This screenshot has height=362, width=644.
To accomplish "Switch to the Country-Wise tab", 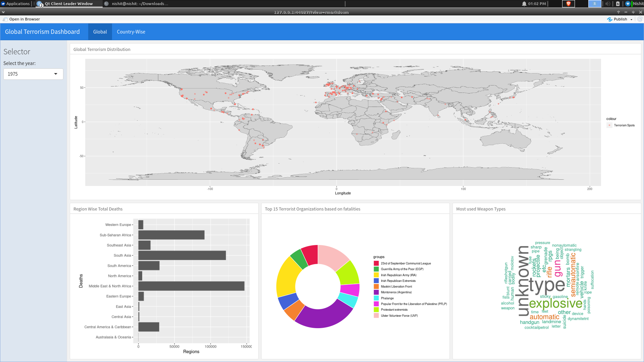I will 131,32.
